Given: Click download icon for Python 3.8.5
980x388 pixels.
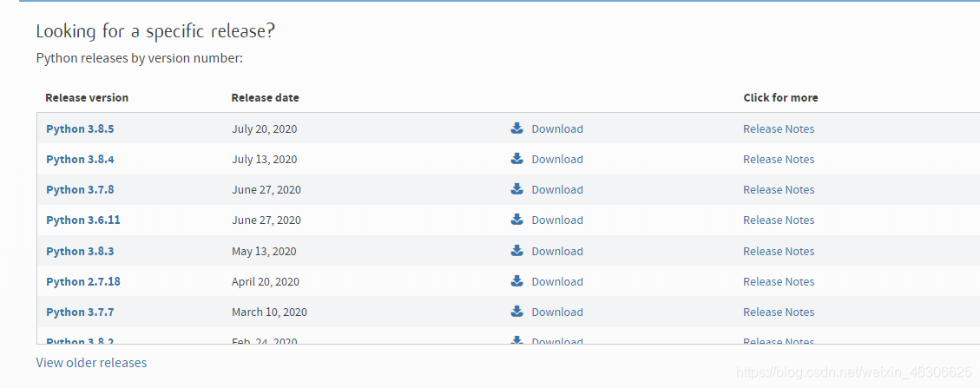Looking at the screenshot, I should click(516, 128).
